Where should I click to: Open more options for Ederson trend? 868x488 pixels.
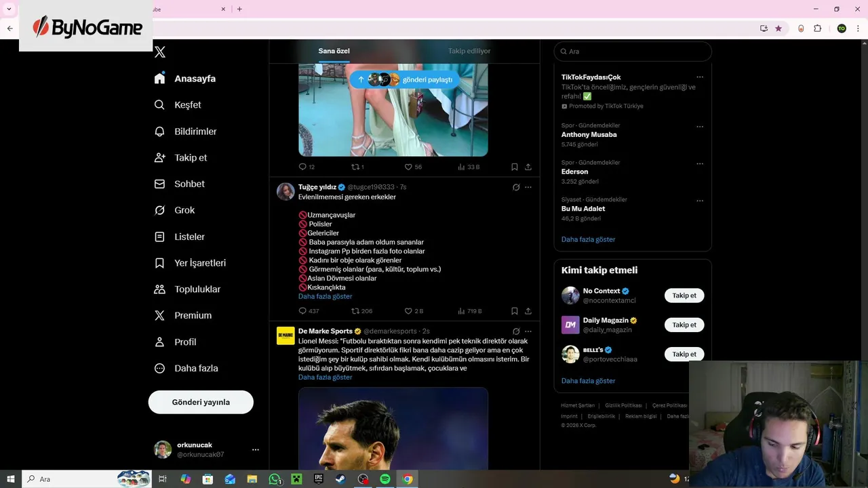point(700,164)
